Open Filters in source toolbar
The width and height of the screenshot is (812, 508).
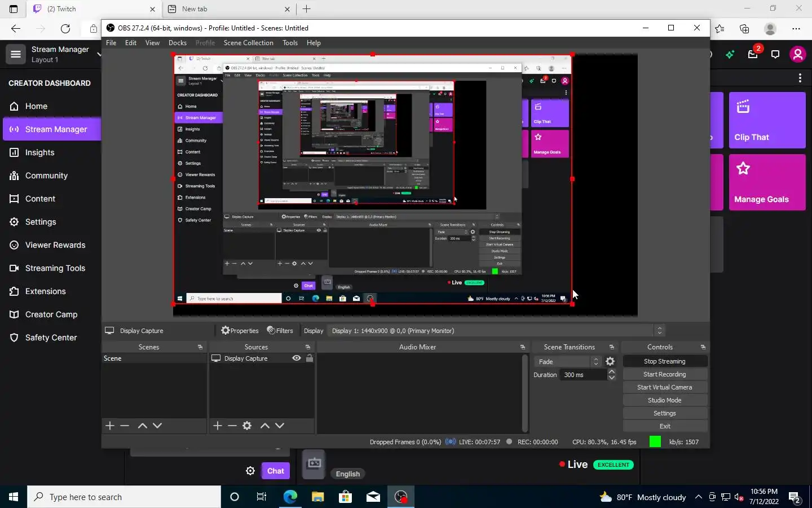280,331
